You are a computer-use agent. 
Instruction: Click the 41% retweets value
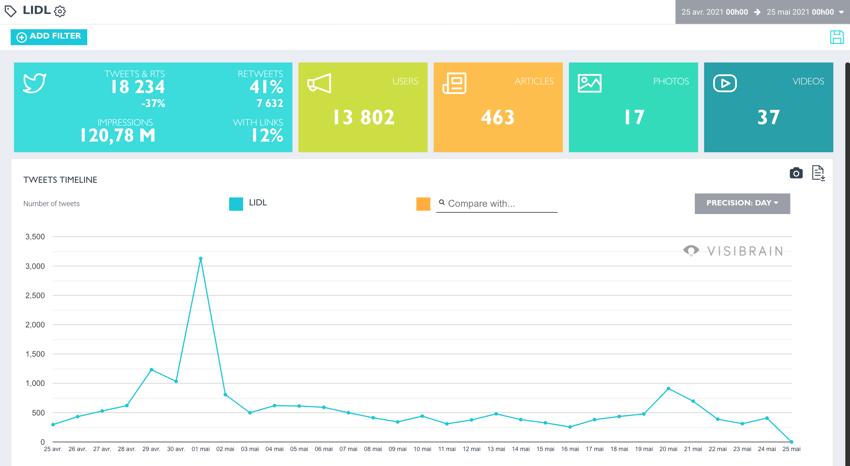click(x=266, y=87)
